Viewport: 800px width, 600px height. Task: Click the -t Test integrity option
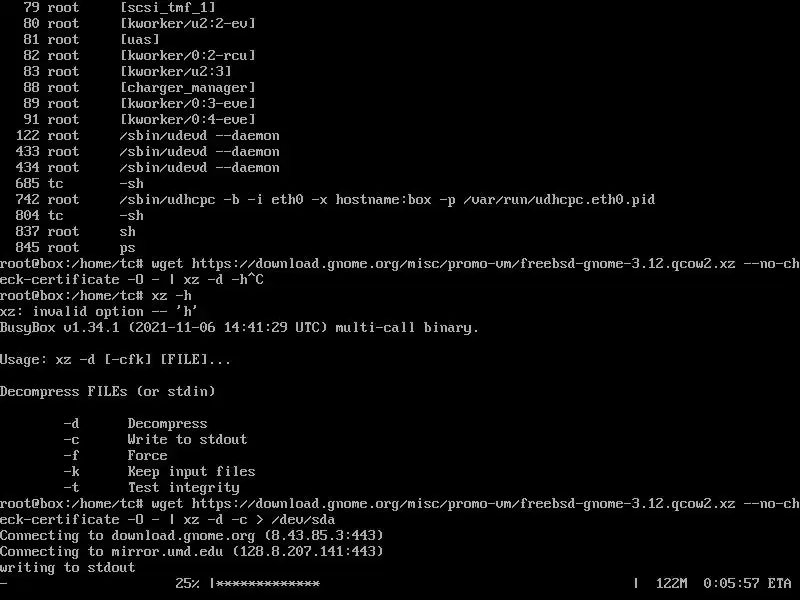152,488
